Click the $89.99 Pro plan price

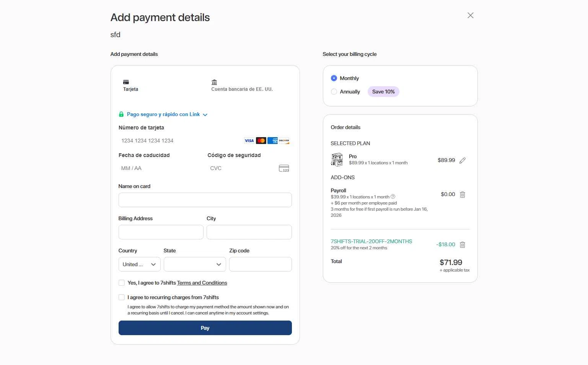[x=446, y=160]
